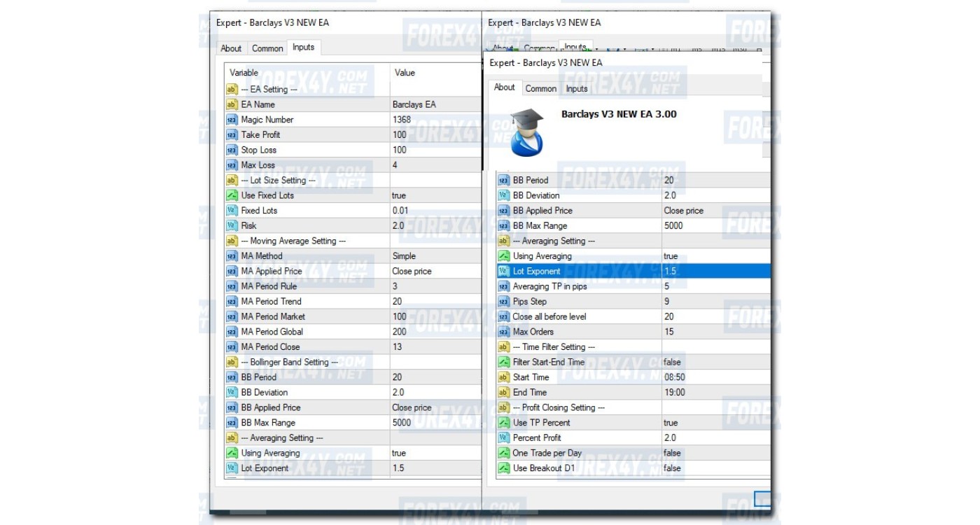
Task: Switch to Inputs tab in left dialog
Action: [303, 48]
